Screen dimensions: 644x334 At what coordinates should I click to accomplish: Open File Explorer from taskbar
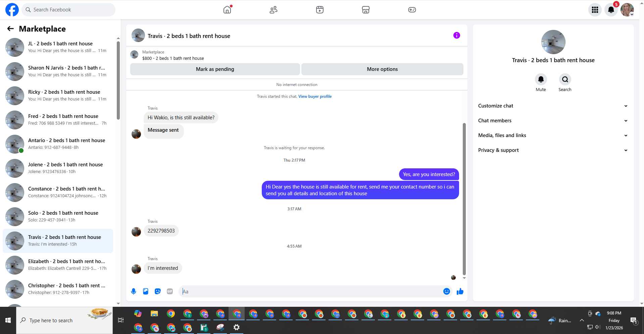pyautogui.click(x=154, y=314)
